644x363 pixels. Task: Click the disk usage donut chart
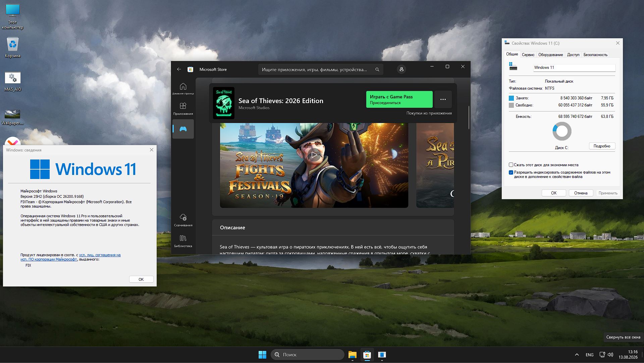pyautogui.click(x=562, y=131)
